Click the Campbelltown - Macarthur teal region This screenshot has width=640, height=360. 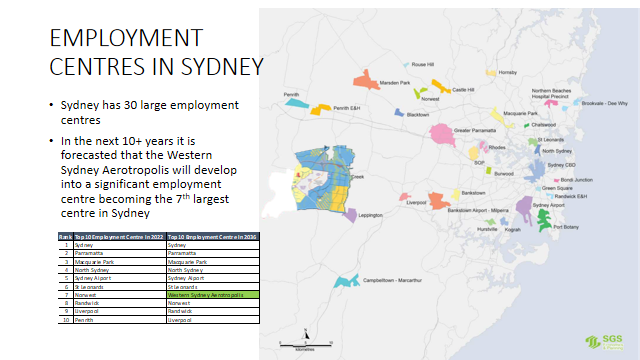click(346, 281)
